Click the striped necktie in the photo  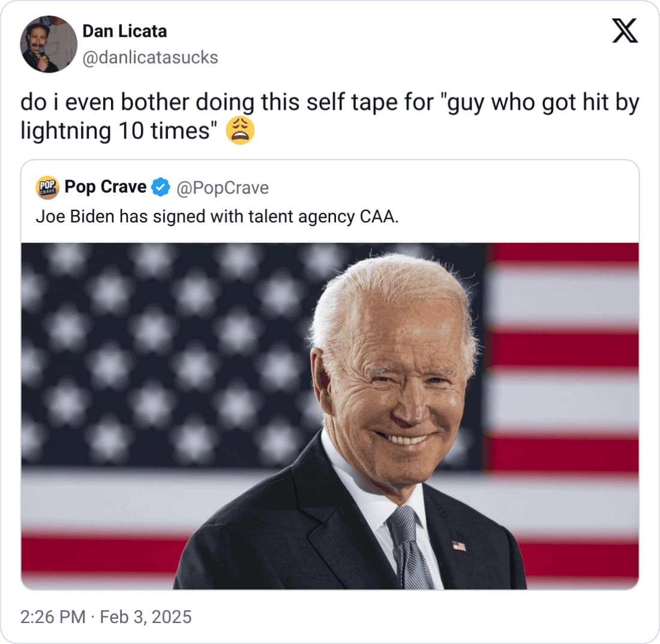(408, 546)
